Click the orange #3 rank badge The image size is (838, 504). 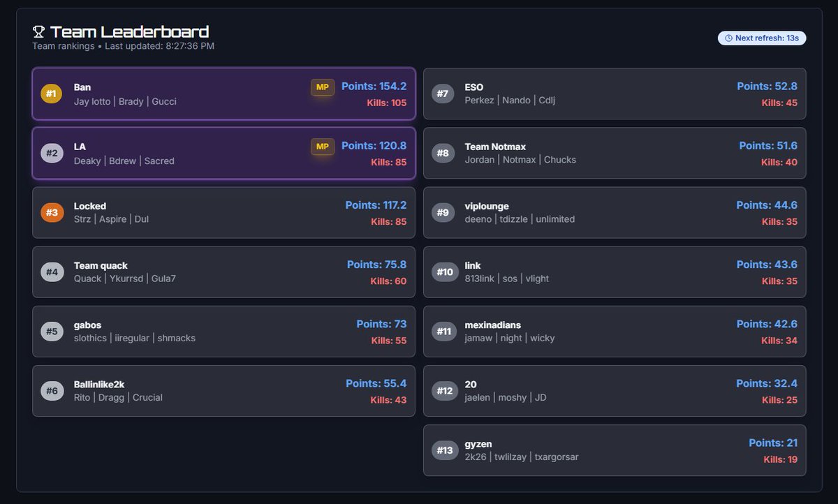click(x=52, y=212)
